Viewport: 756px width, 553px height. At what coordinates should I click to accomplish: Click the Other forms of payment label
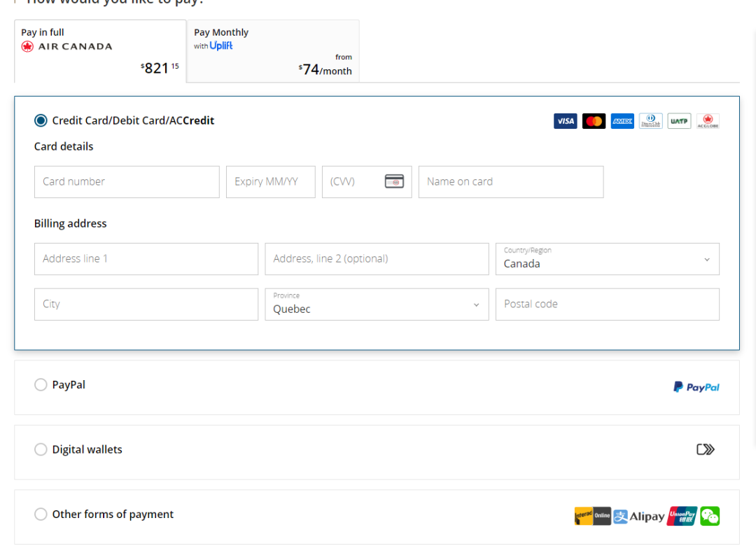113,514
